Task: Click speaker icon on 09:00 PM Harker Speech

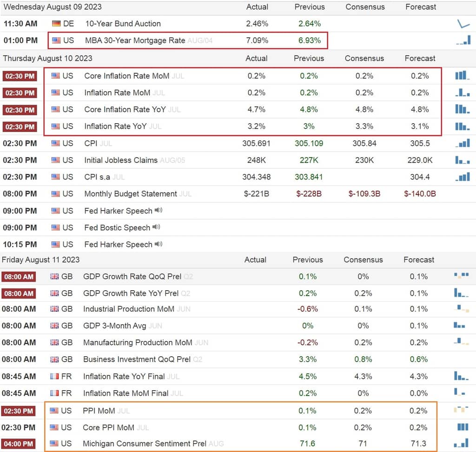Action: (x=159, y=210)
